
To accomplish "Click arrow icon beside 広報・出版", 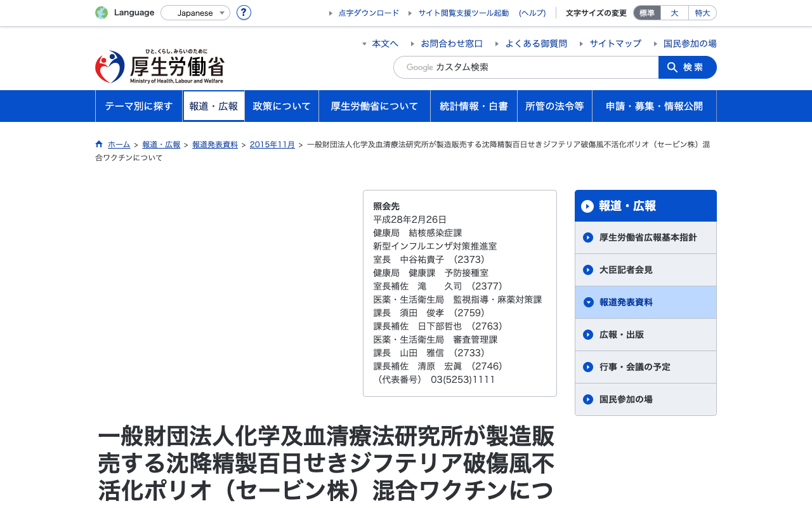I will click(x=588, y=335).
